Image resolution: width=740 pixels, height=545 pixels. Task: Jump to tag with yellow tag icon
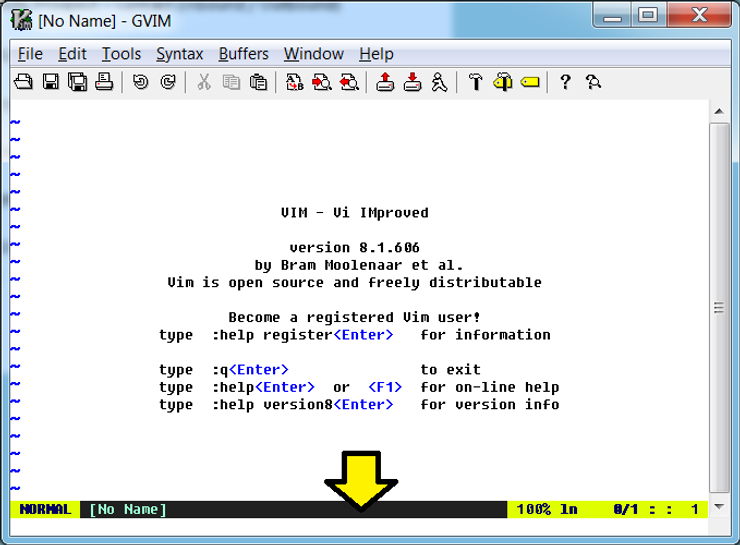(x=530, y=83)
